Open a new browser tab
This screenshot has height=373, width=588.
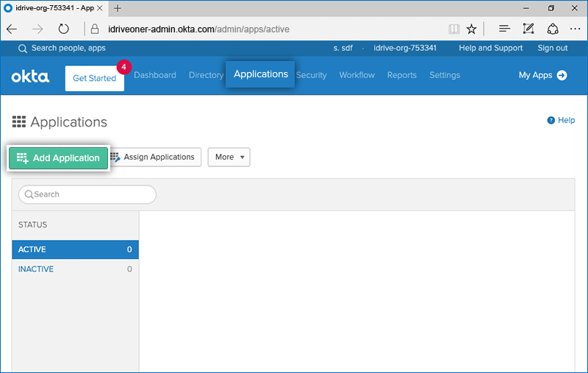click(x=118, y=8)
